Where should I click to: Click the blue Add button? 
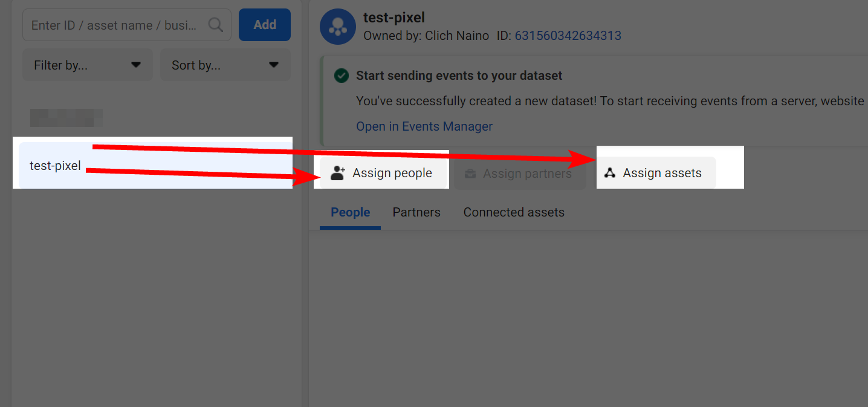(265, 25)
